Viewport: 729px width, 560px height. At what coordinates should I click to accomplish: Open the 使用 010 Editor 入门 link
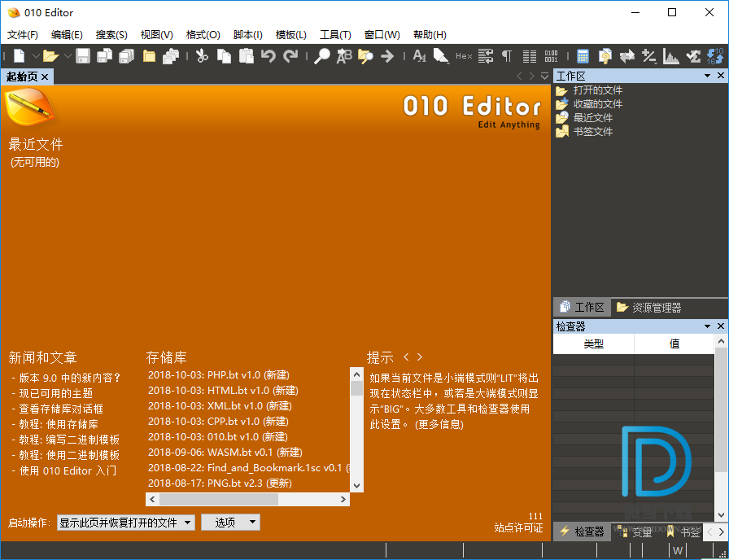click(68, 470)
